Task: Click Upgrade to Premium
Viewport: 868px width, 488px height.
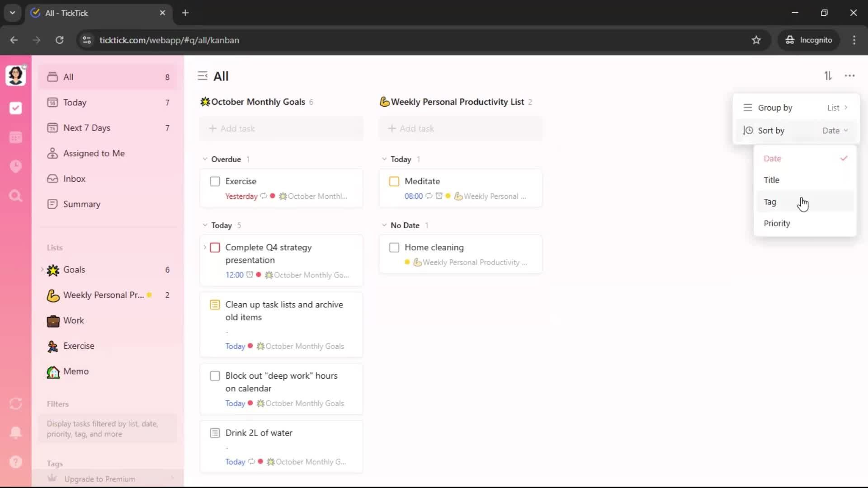Action: [99, 479]
